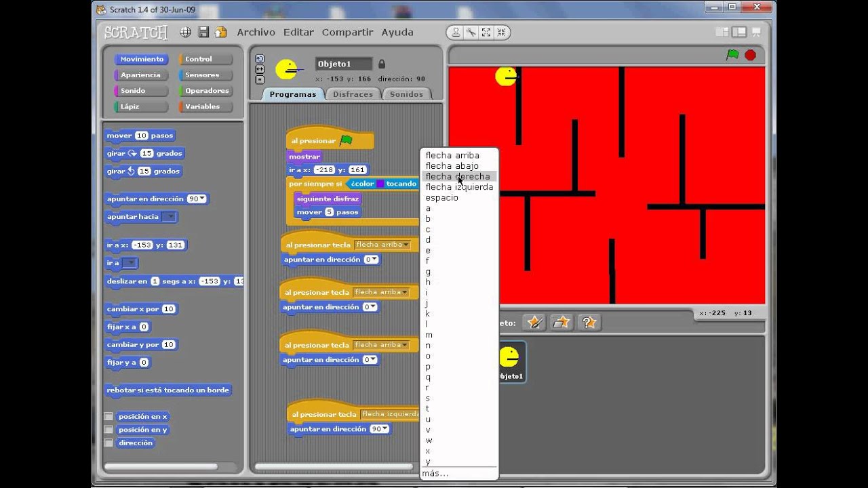The image size is (868, 488).
Task: Open the Archivo menu
Action: point(256,32)
